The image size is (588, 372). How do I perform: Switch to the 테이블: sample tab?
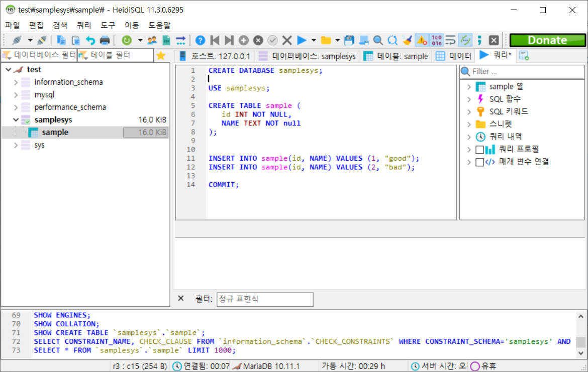[396, 56]
